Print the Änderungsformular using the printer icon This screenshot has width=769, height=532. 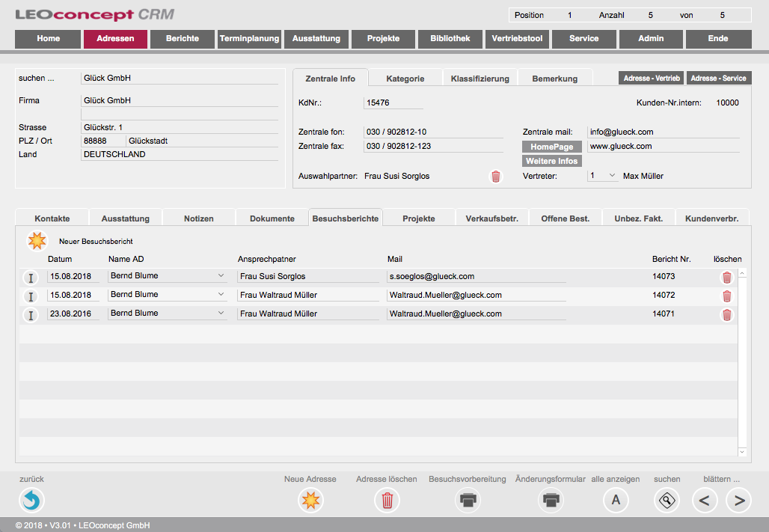[x=551, y=500]
